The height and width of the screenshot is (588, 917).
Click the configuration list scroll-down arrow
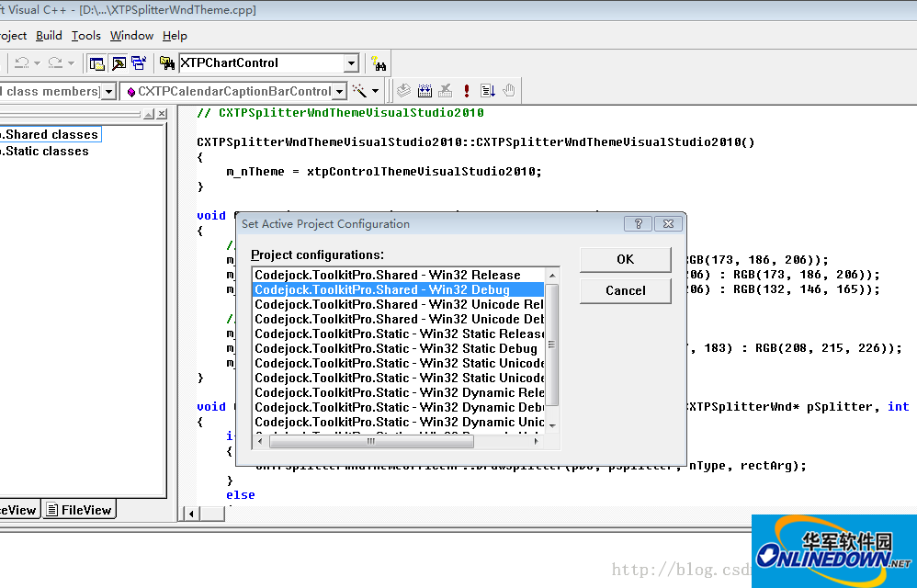[x=552, y=425]
